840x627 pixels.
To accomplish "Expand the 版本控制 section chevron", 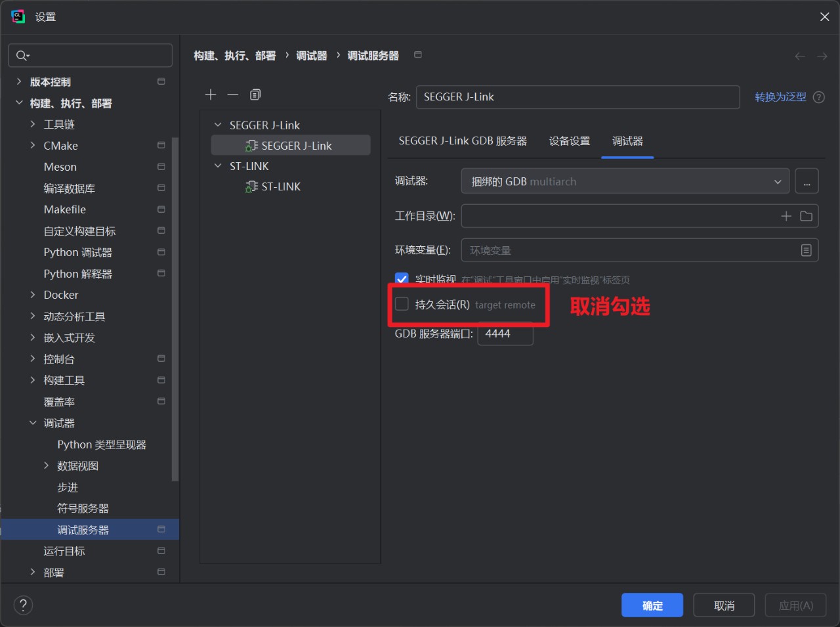I will [x=19, y=81].
